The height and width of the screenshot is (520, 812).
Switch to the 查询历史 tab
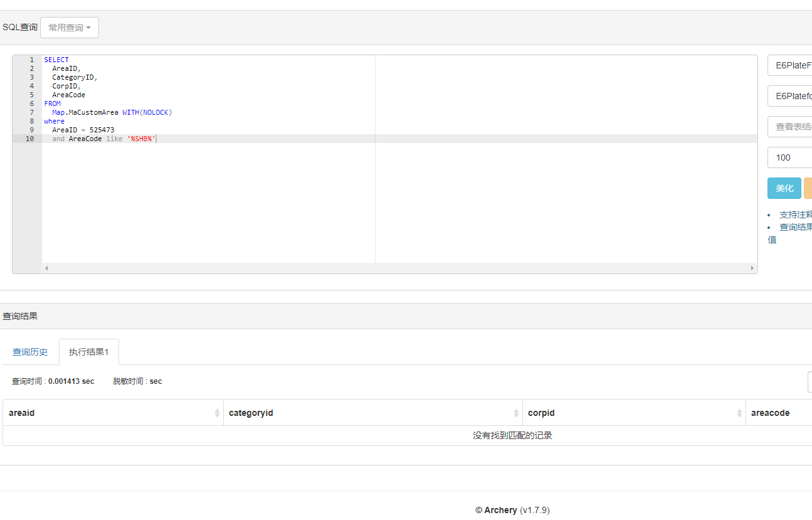(x=30, y=352)
